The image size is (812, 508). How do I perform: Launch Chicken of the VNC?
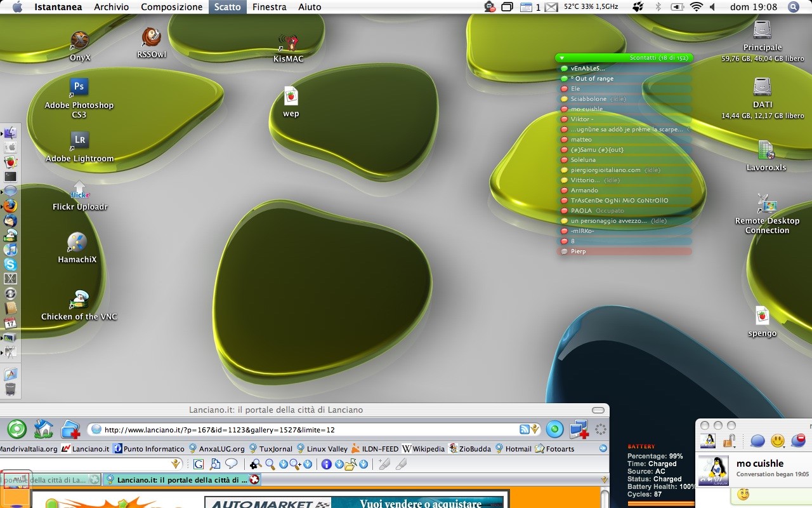tap(79, 299)
